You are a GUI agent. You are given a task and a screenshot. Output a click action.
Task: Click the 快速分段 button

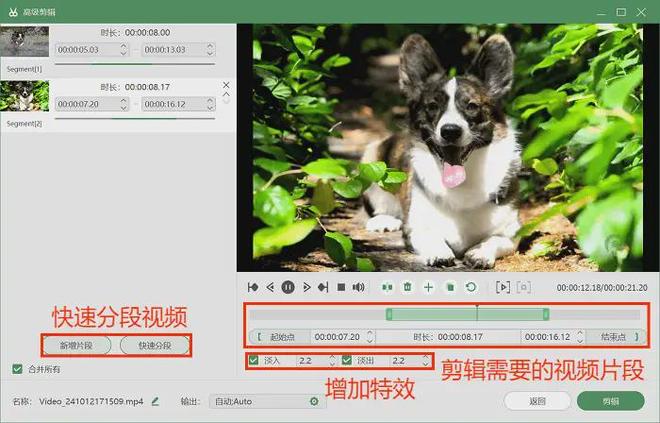click(154, 345)
